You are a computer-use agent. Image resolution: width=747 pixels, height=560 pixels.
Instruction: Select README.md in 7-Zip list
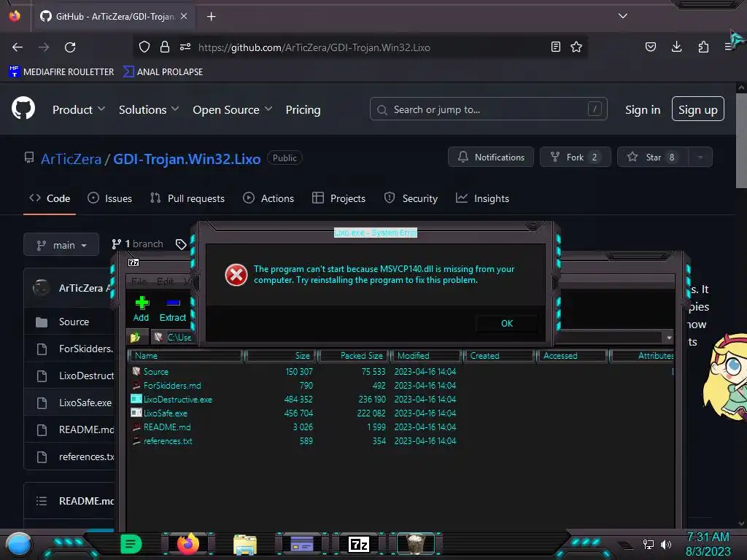(167, 427)
